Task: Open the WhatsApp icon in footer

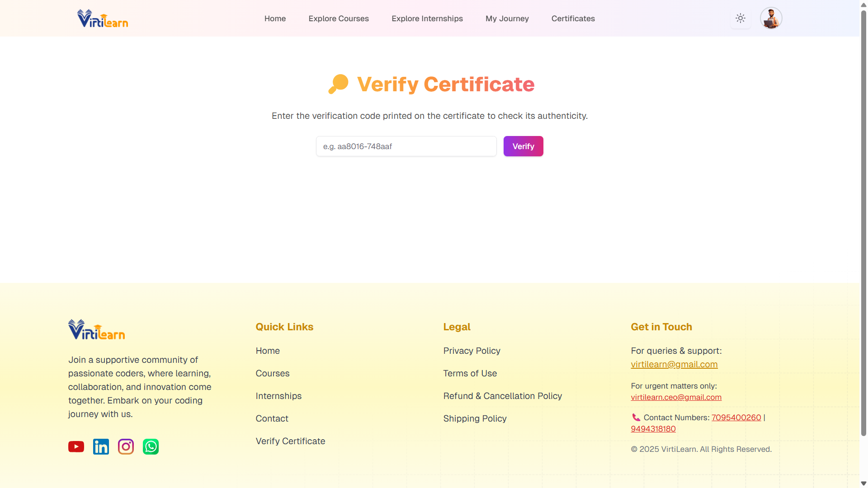Action: (x=151, y=446)
